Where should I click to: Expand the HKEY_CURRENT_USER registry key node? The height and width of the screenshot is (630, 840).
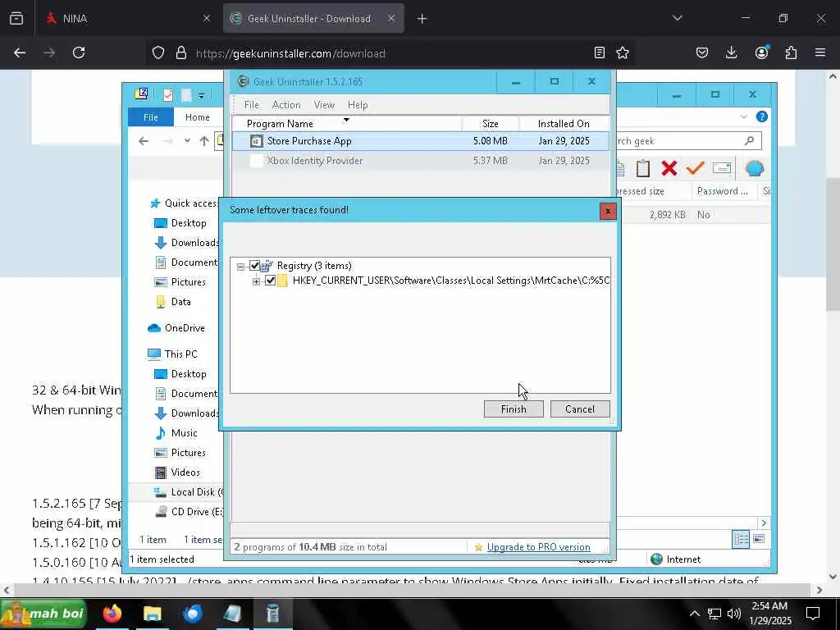[x=256, y=281]
